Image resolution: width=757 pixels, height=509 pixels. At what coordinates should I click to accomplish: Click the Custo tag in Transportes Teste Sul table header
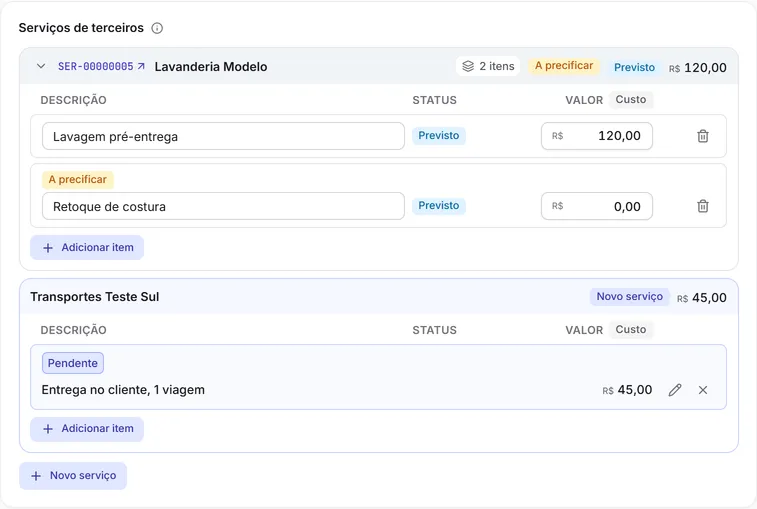click(x=631, y=329)
